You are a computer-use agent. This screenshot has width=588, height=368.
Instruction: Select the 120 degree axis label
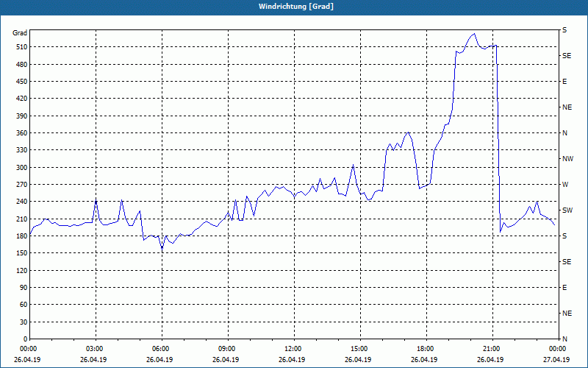point(21,270)
